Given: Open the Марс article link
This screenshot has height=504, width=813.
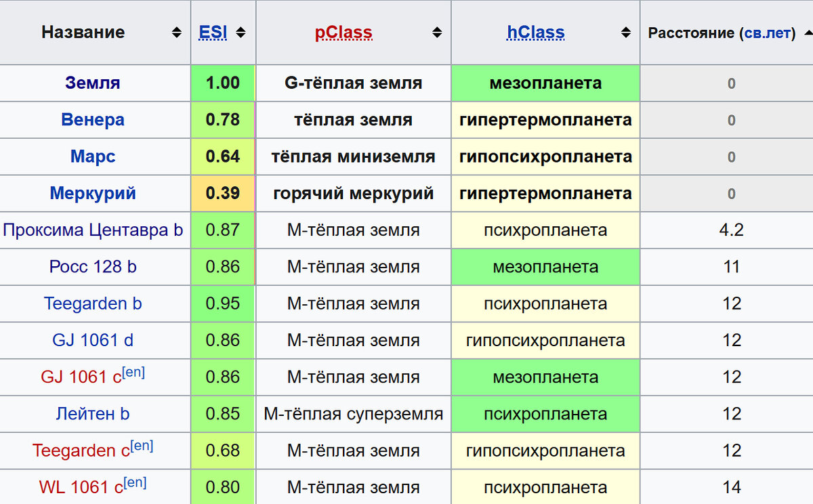Looking at the screenshot, I should (93, 156).
